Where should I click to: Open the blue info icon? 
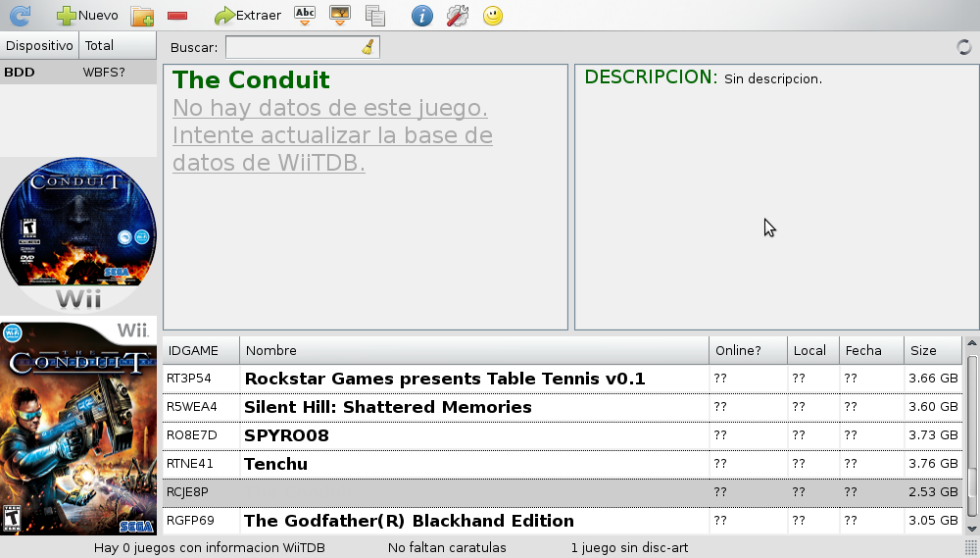pos(421,16)
